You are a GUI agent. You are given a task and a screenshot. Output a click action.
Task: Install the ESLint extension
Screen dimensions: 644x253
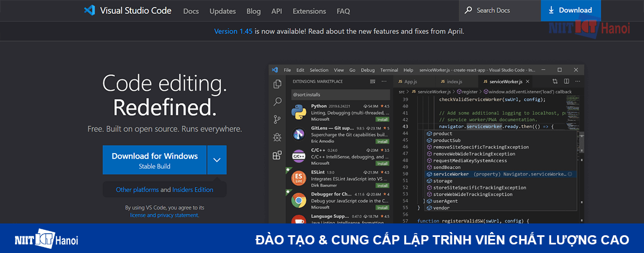(x=383, y=185)
